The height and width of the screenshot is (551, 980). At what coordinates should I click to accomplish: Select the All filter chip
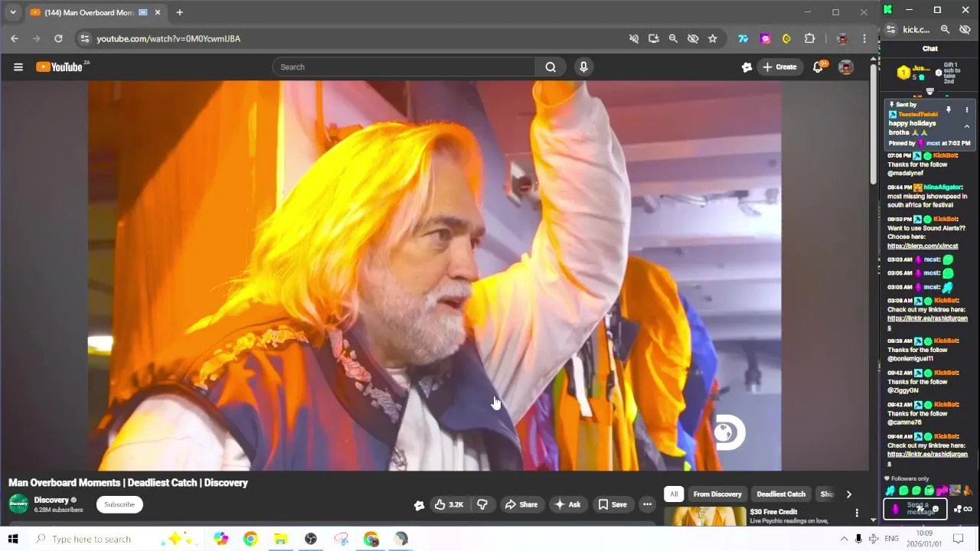[674, 494]
